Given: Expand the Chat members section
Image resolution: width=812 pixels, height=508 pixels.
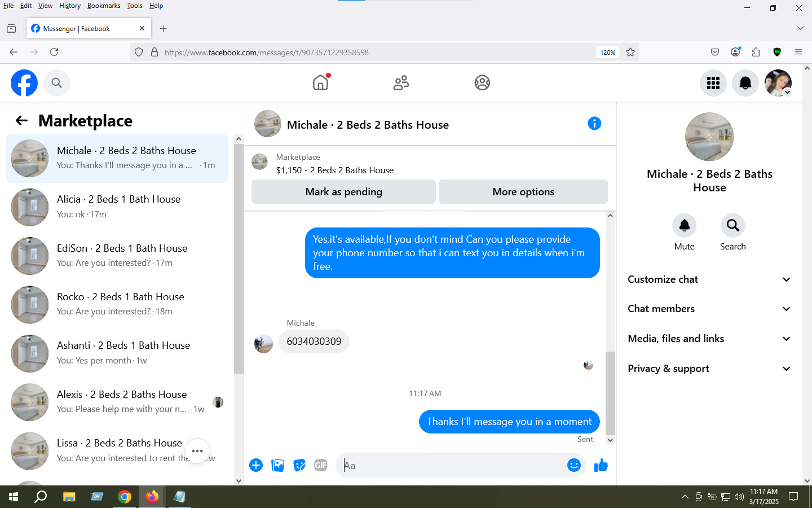Looking at the screenshot, I should 709,309.
